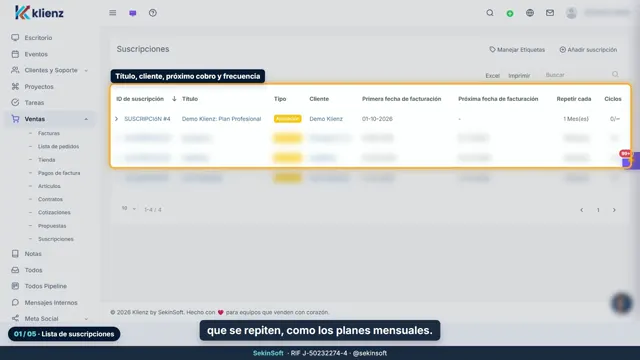Go to the previous page arrow

[x=582, y=210]
